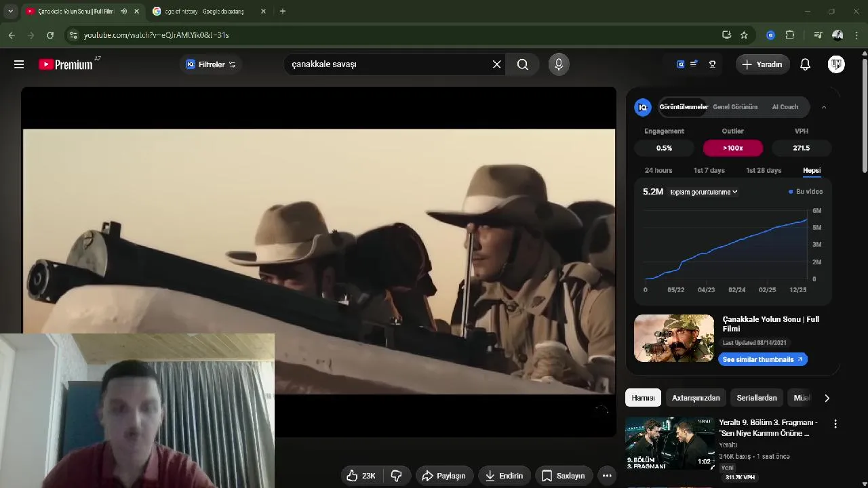Open the media control icon in browser toolbar
The width and height of the screenshot is (868, 488).
[x=818, y=35]
